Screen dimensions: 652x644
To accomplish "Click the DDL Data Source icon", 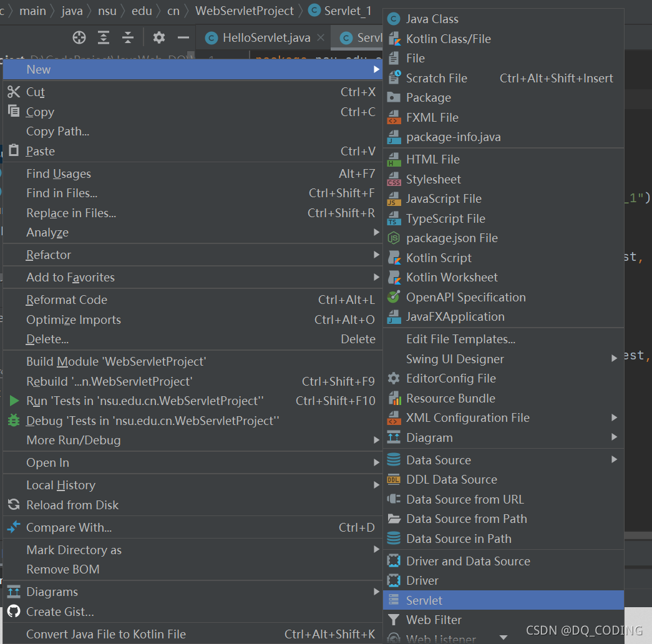I will tap(393, 479).
